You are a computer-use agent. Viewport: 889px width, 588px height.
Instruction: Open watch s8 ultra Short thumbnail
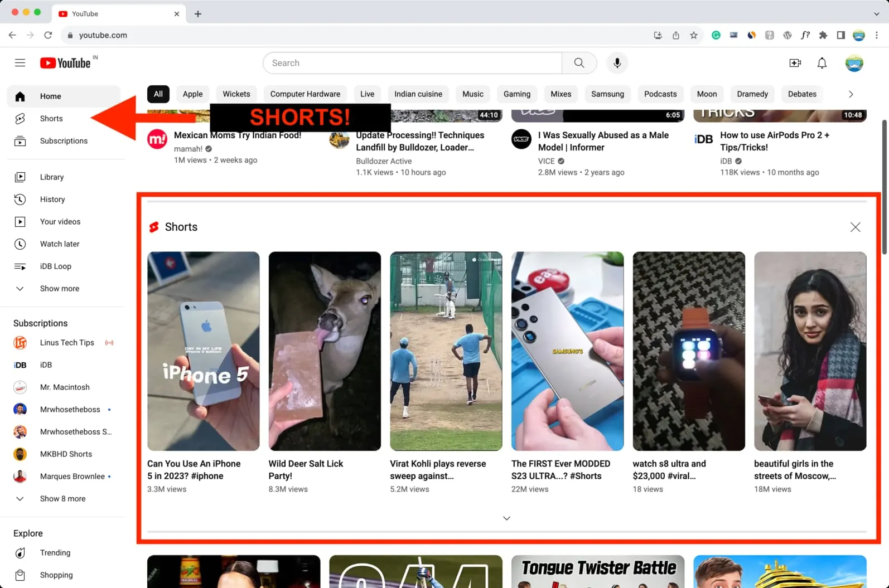point(689,351)
